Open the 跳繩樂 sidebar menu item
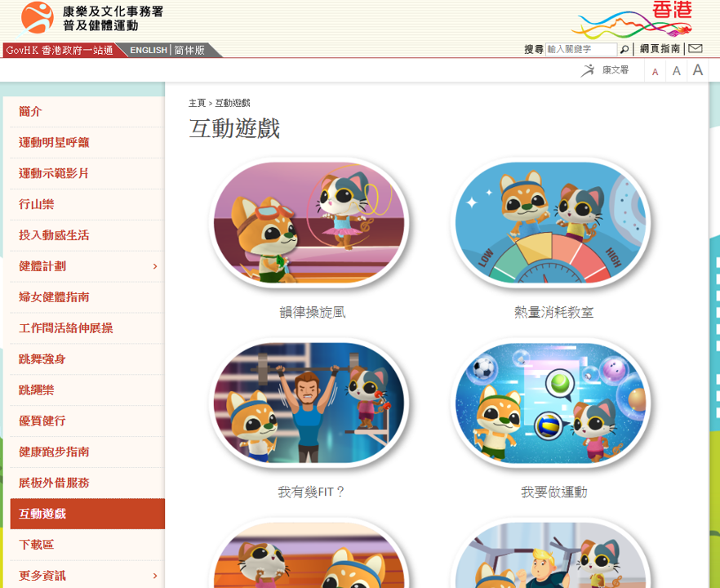Image resolution: width=720 pixels, height=588 pixels. click(x=87, y=390)
